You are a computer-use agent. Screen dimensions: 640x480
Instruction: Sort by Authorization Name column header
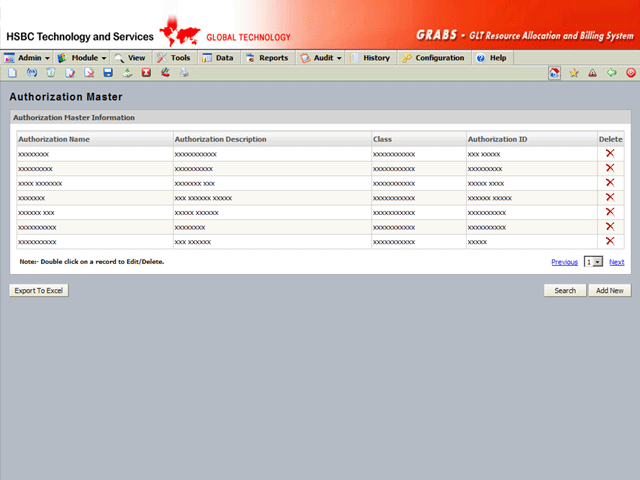(x=54, y=139)
